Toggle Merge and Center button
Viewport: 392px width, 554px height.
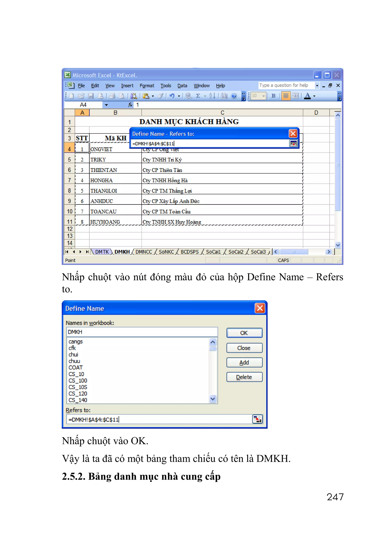click(x=296, y=96)
